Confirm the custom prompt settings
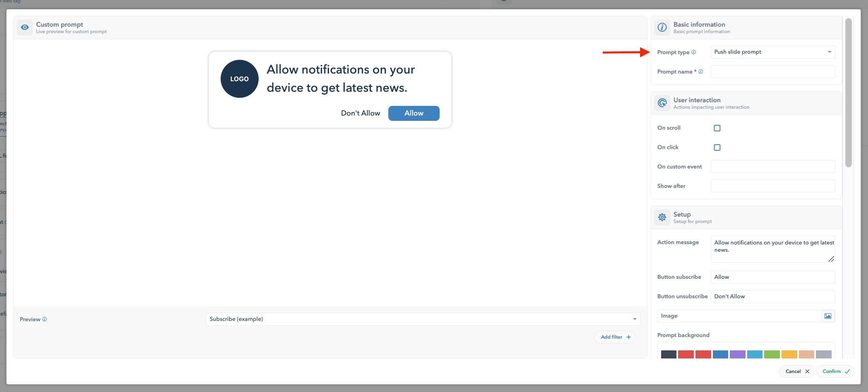 coord(835,371)
